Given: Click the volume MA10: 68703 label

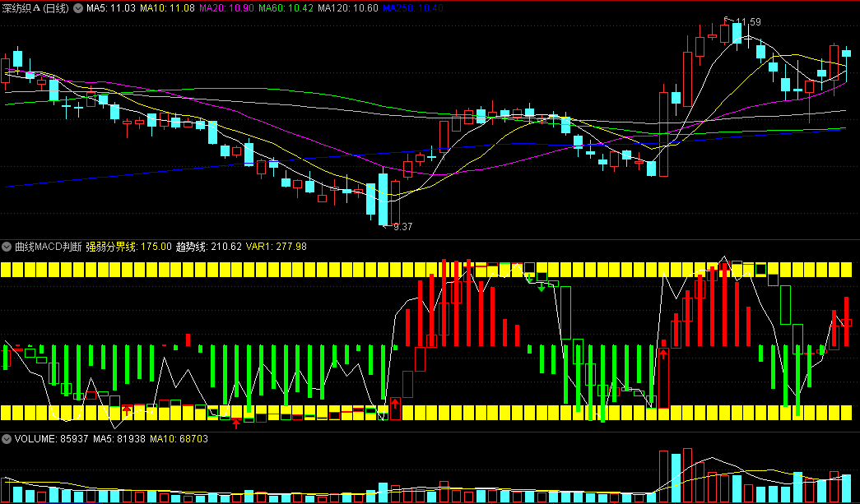Looking at the screenshot, I should pos(179,439).
